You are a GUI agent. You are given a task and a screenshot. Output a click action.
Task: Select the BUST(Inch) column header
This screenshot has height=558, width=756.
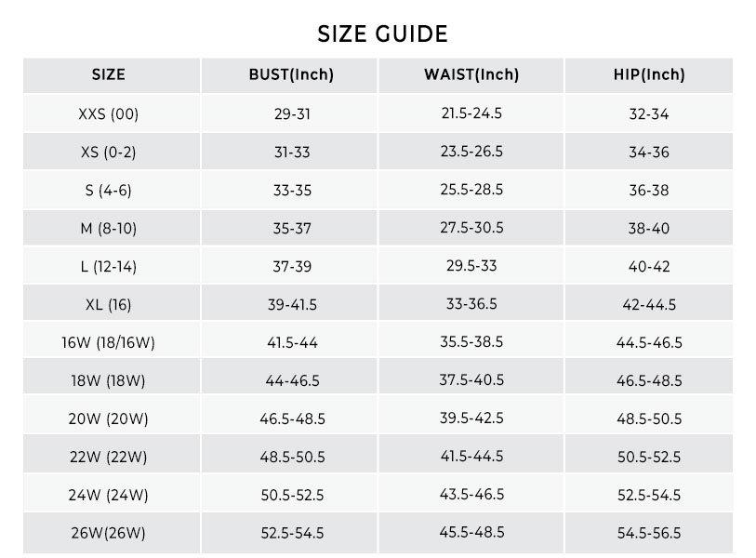pos(291,75)
